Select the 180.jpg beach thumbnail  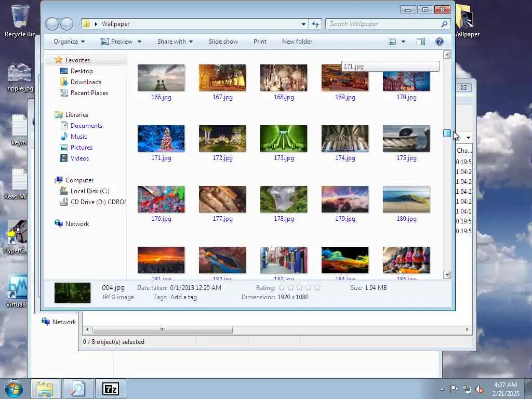click(x=406, y=199)
